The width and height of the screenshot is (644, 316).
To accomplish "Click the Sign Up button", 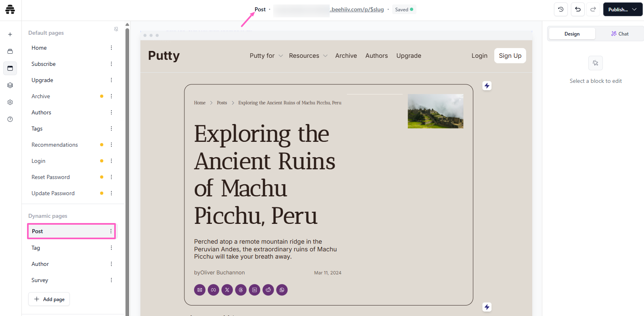I will click(x=510, y=56).
